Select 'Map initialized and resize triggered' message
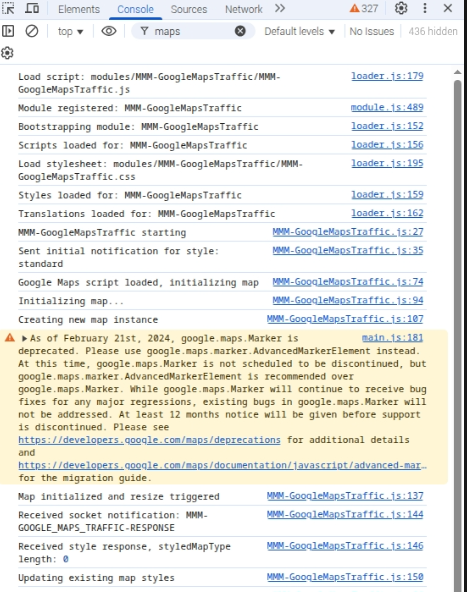 coord(119,496)
